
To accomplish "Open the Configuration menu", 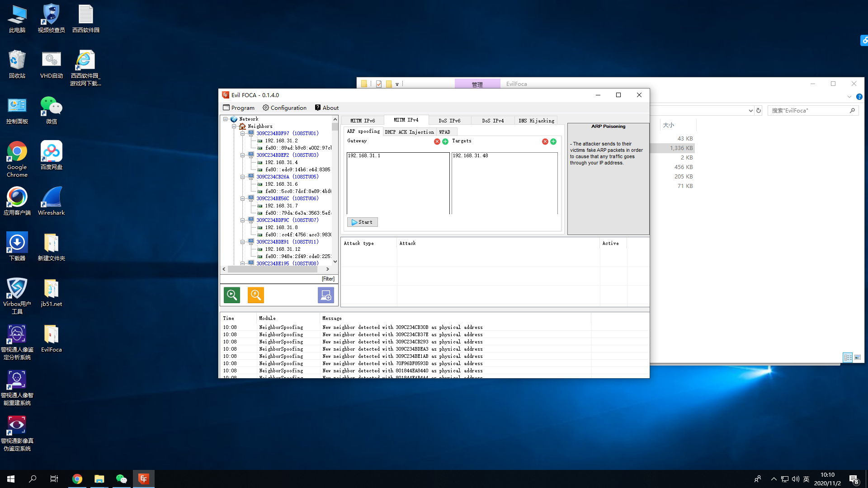I will [x=284, y=108].
